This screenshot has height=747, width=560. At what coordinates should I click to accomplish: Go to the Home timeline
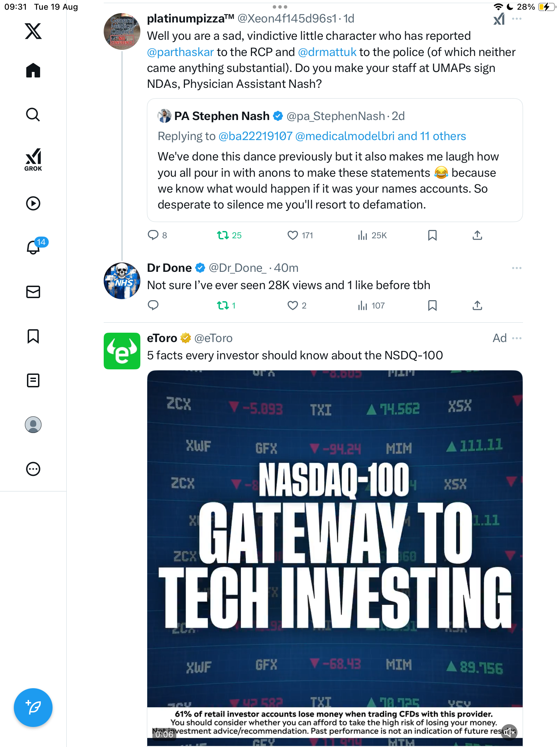(x=33, y=71)
